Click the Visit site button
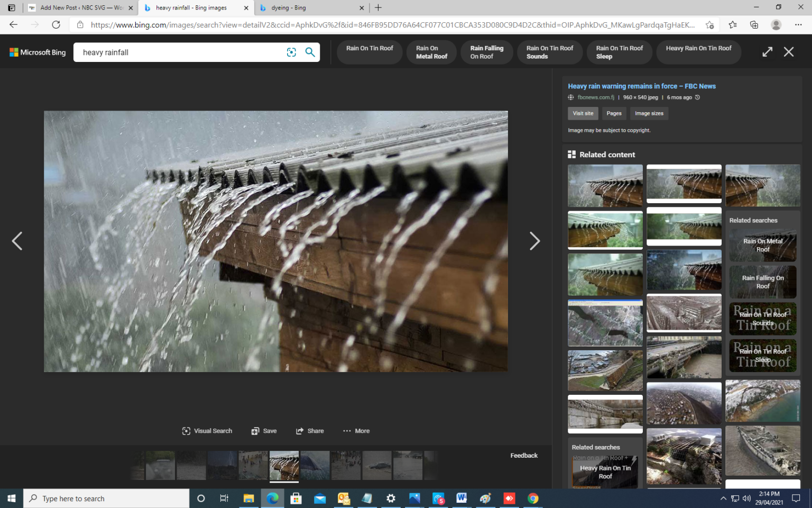 583,113
